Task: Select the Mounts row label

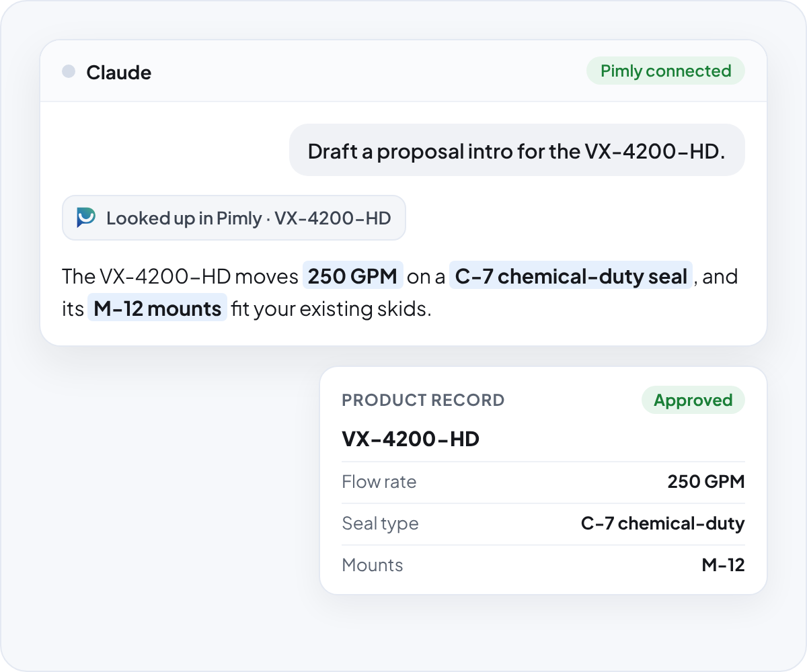Action: [x=373, y=565]
